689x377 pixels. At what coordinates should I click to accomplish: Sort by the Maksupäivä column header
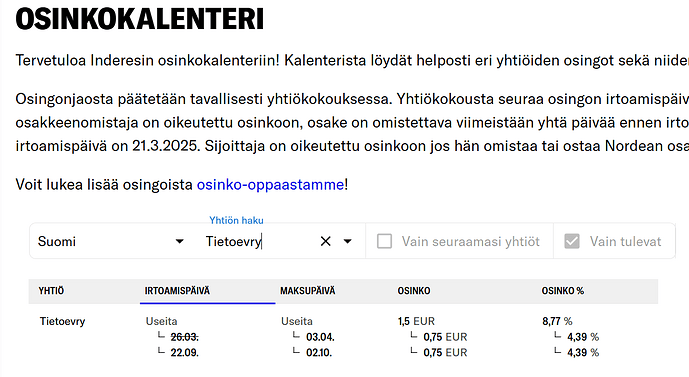pos(308,291)
